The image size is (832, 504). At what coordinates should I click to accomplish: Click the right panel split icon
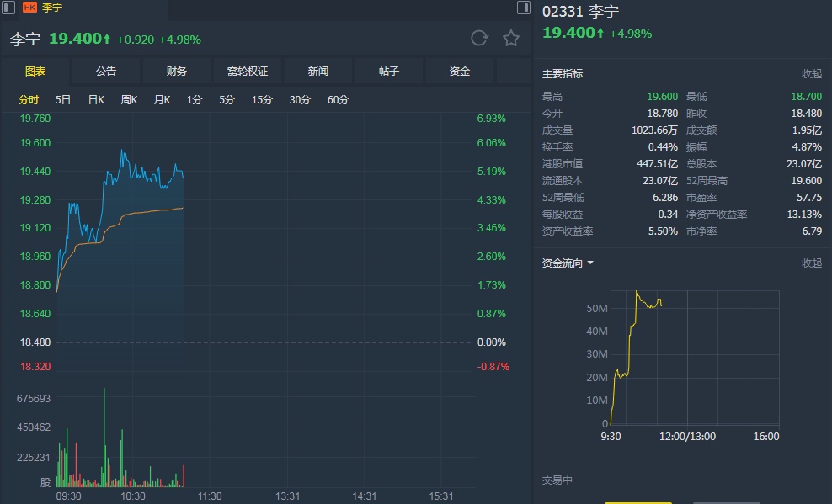tap(523, 8)
